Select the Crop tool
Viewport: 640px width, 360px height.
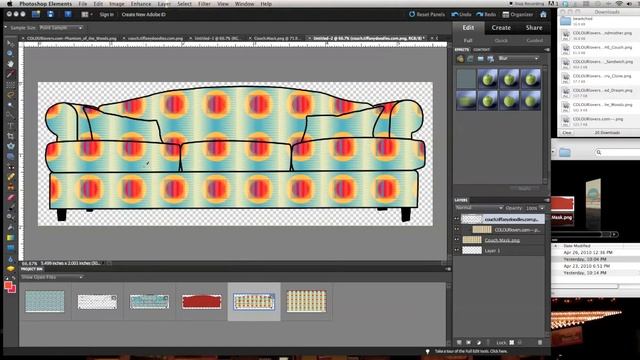pyautogui.click(x=10, y=136)
